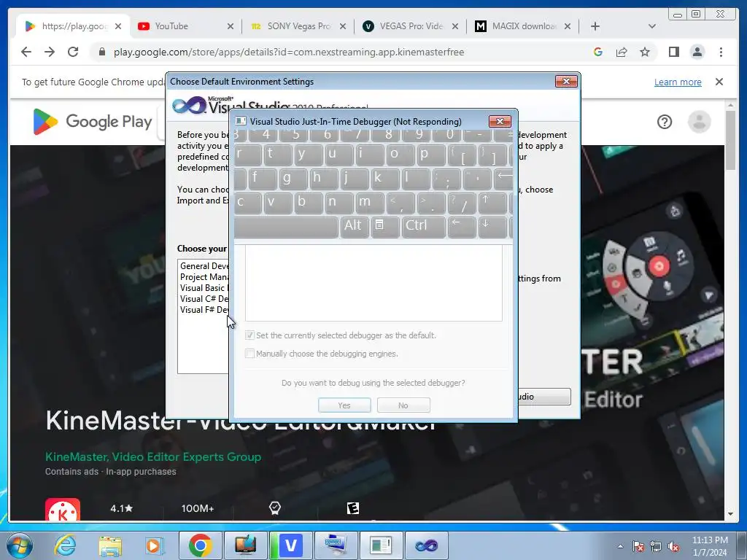Close the MAGIX download tab

coord(568,26)
